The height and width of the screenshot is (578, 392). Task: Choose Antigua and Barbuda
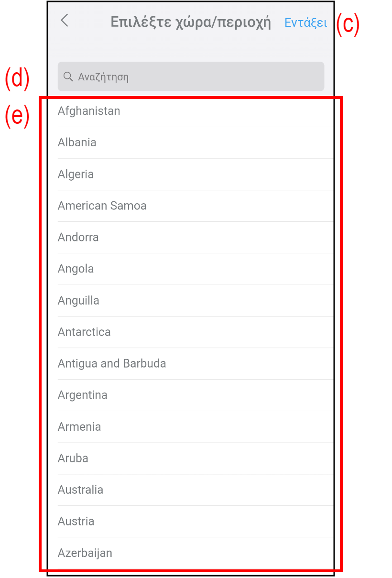pos(112,363)
